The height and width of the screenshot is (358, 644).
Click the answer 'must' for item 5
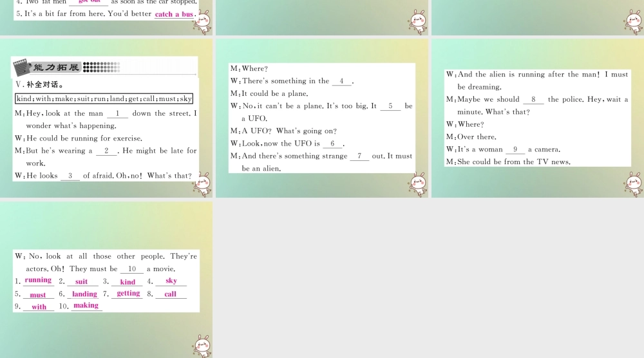38,295
